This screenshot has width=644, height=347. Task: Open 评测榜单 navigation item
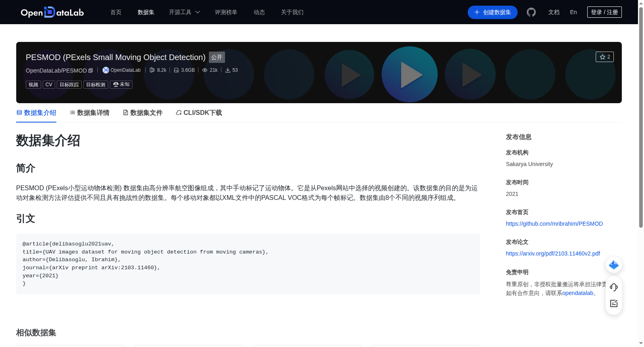point(226,12)
